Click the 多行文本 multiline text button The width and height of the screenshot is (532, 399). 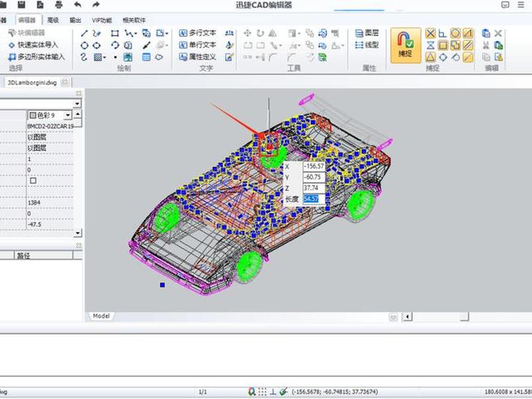tap(198, 33)
